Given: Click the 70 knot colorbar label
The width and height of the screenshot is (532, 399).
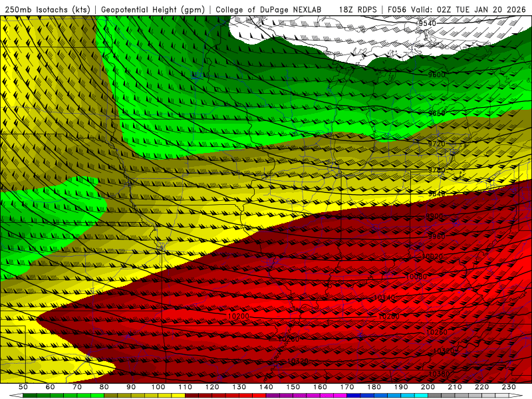Looking at the screenshot, I should (77, 387).
